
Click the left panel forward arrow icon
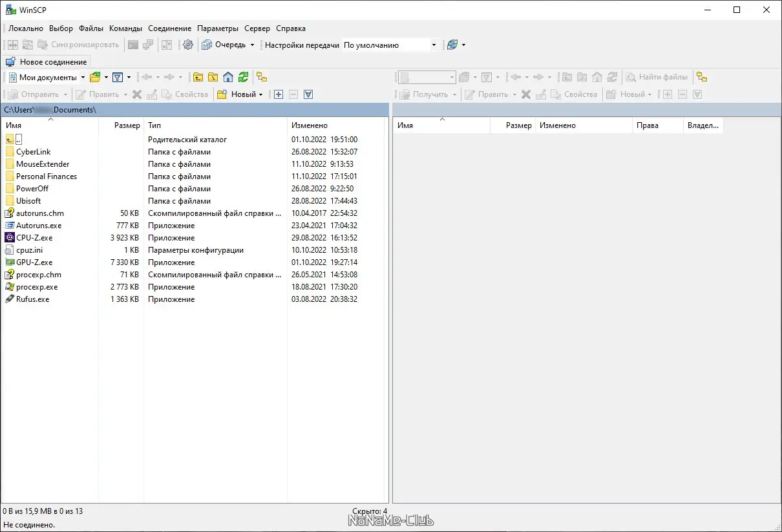pyautogui.click(x=169, y=77)
